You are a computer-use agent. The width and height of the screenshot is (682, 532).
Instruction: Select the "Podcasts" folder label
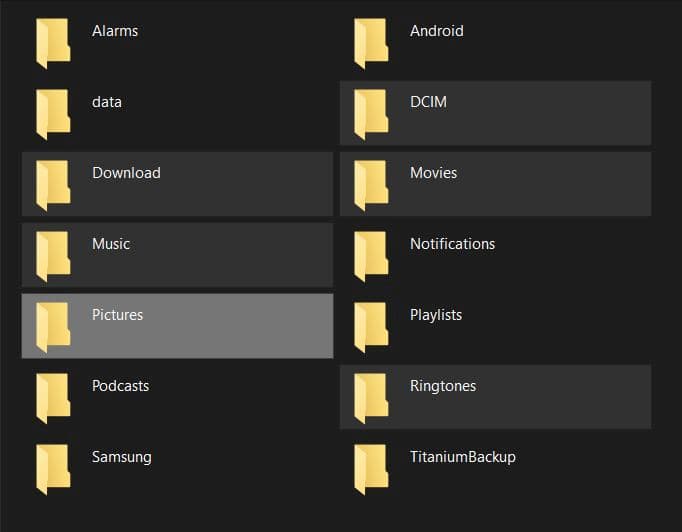[x=120, y=385]
